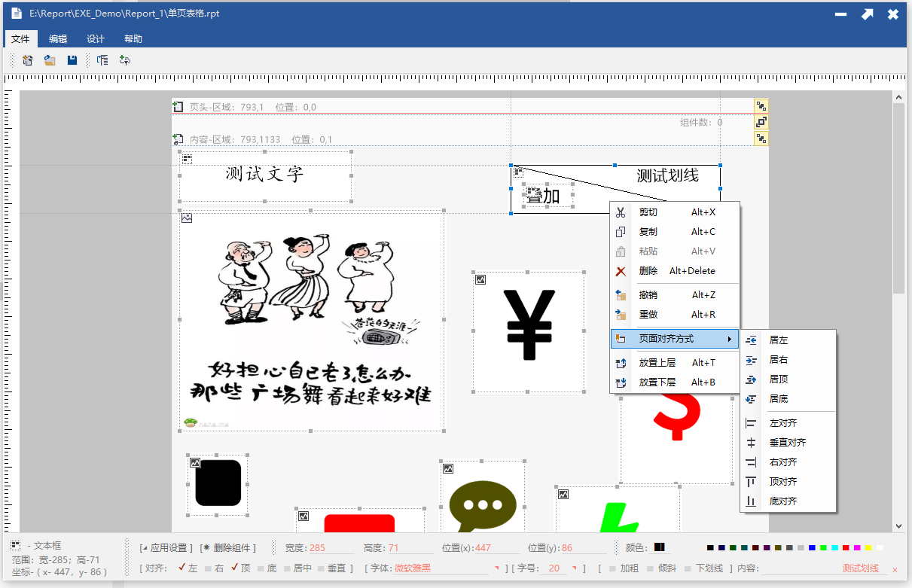The width and height of the screenshot is (912, 588).
Task: Choose 右对齐 in the submenu
Action: point(788,462)
